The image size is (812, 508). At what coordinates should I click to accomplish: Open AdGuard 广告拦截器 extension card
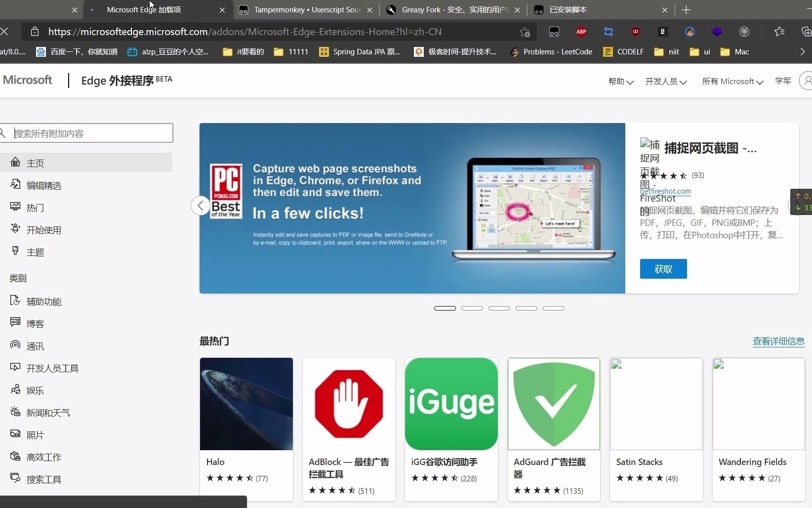tap(554, 429)
